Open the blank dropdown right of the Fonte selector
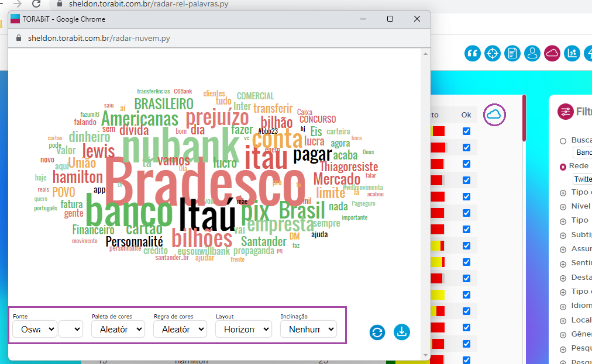Screen dimensions: 592x364 coord(71,330)
